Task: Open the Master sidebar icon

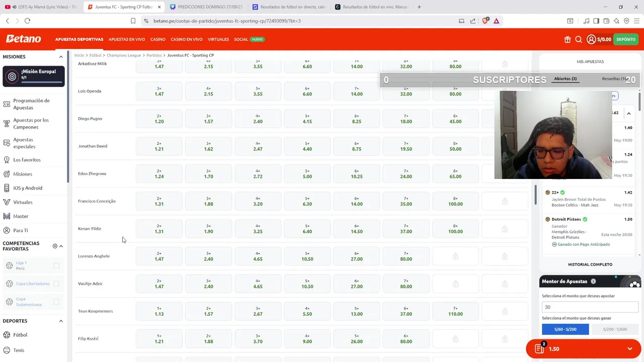Action: pyautogui.click(x=7, y=216)
